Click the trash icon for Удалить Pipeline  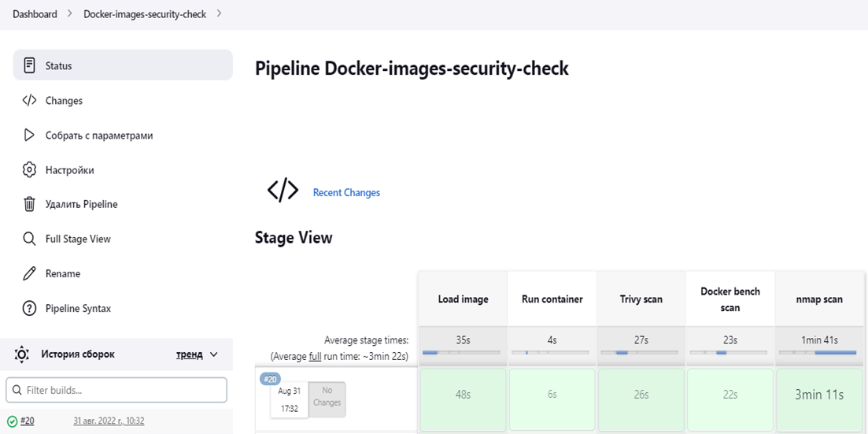(x=29, y=204)
